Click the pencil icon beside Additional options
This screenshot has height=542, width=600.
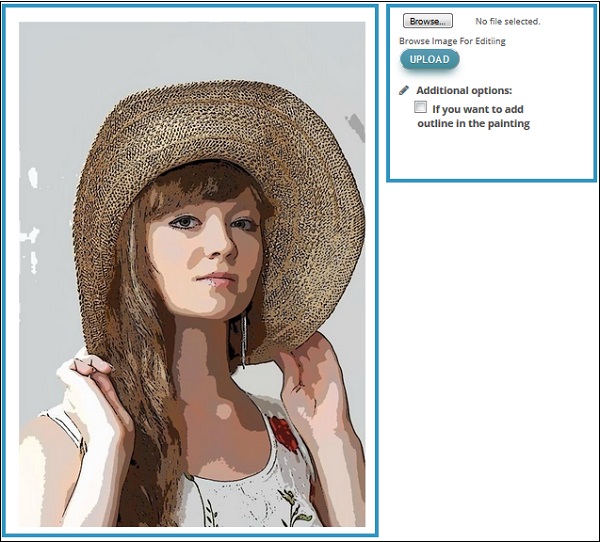coord(404,90)
